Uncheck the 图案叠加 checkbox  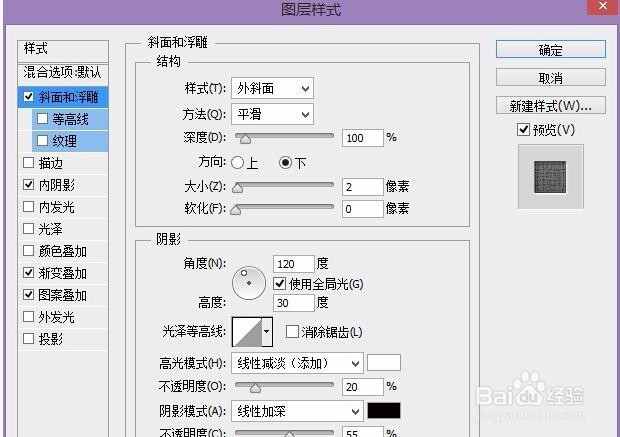28,295
